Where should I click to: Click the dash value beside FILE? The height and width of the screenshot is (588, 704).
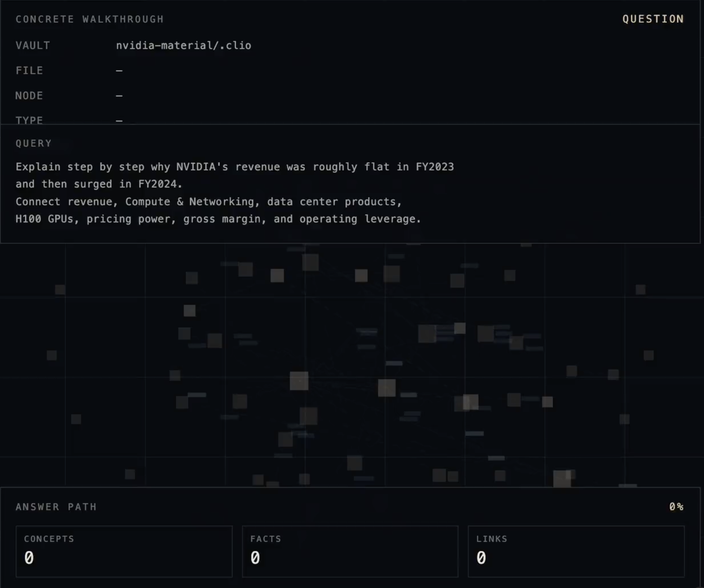(119, 71)
